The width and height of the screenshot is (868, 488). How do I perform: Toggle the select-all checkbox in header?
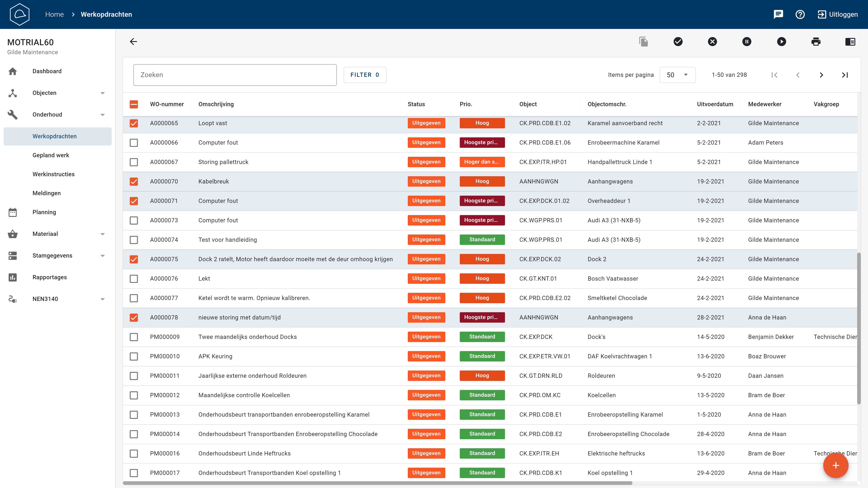[x=134, y=104]
